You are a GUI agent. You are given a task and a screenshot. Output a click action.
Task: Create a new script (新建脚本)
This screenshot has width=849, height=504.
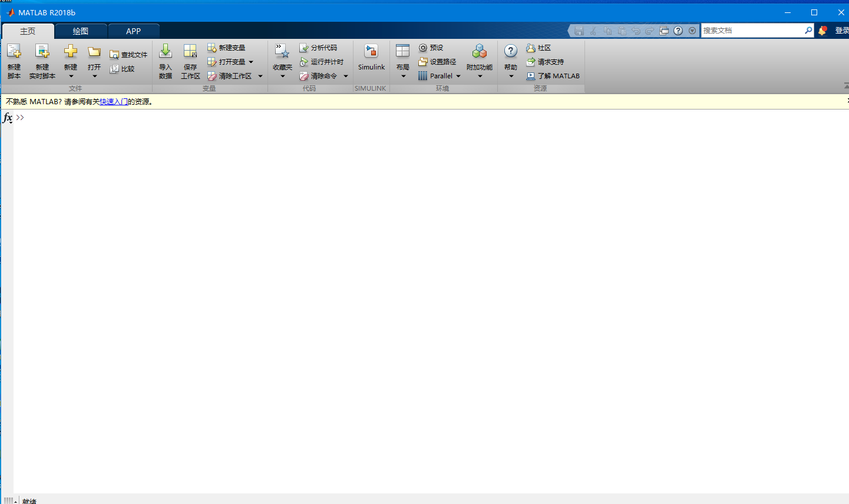14,61
